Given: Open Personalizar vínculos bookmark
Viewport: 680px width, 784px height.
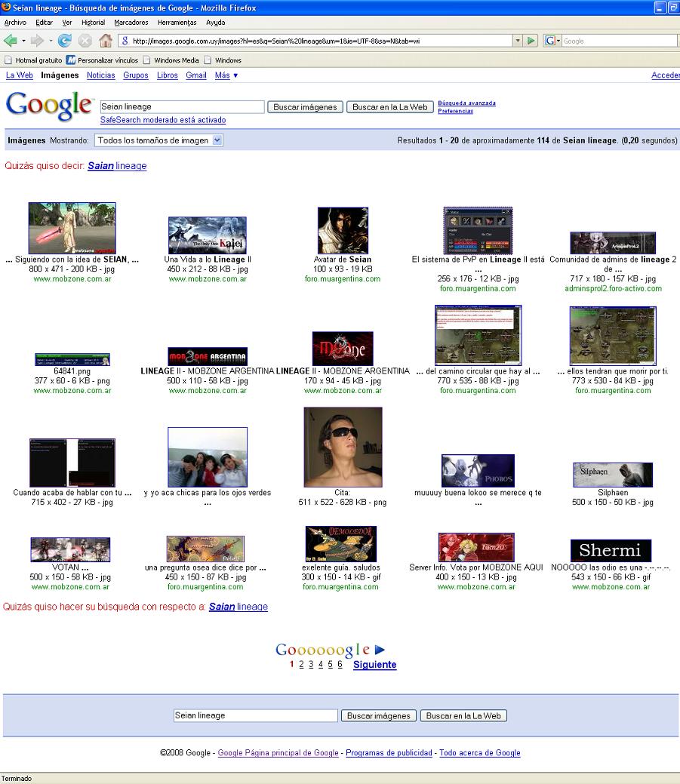Looking at the screenshot, I should 102,60.
